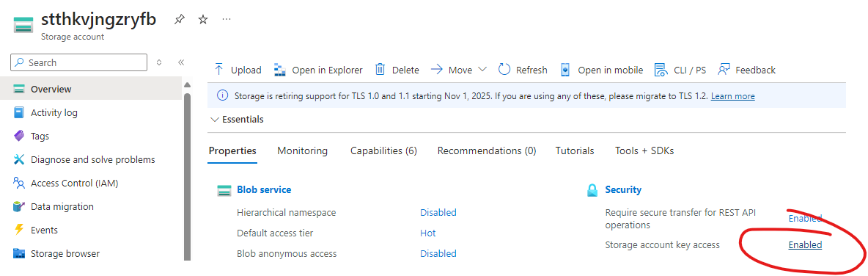Click the sidebar Search field
This screenshot has height=276, width=868.
[78, 62]
